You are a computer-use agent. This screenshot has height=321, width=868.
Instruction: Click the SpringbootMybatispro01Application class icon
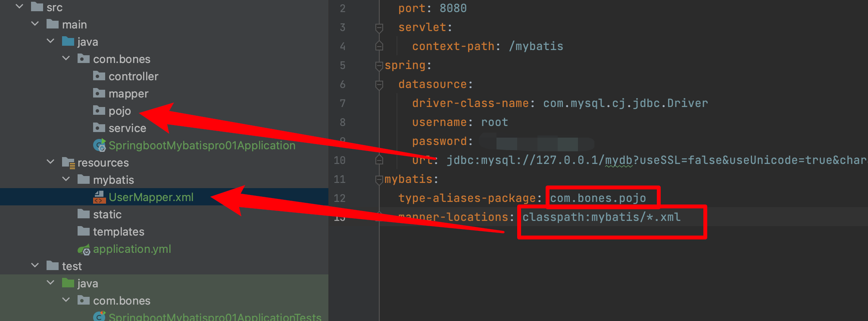tap(100, 145)
